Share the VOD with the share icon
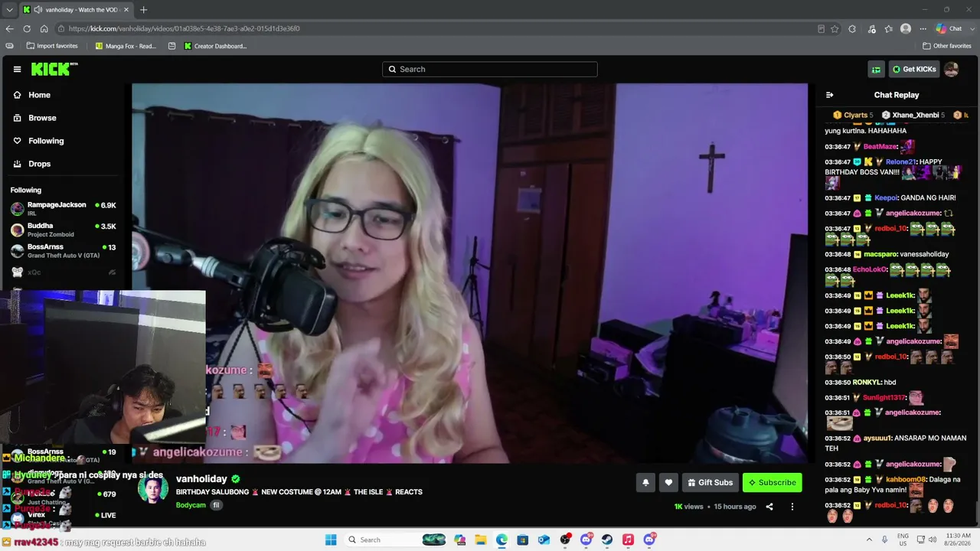The width and height of the screenshot is (980, 551). tap(769, 507)
